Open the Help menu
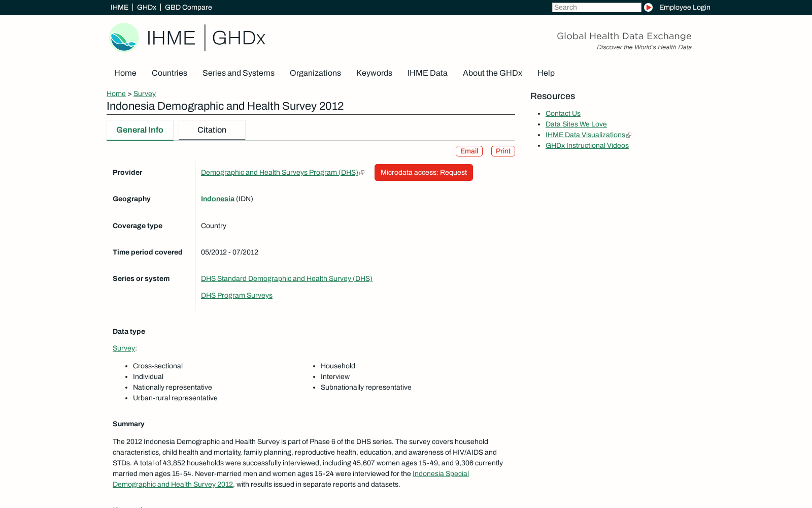This screenshot has height=508, width=812. (546, 73)
